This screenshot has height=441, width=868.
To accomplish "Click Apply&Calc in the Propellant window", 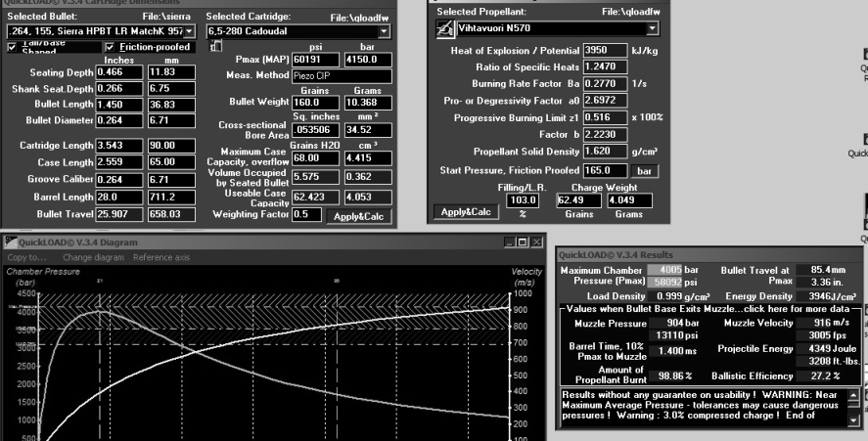I will point(466,212).
